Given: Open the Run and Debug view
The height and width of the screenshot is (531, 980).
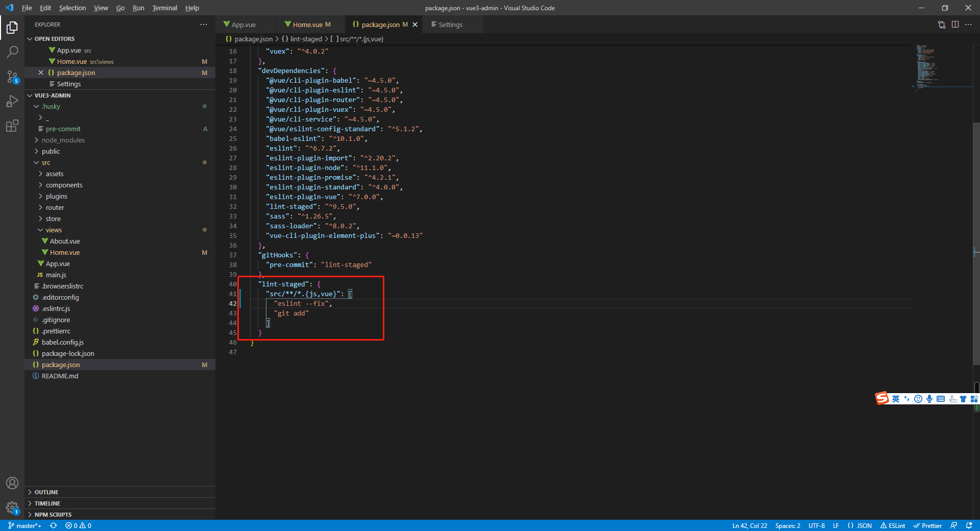Looking at the screenshot, I should [12, 101].
